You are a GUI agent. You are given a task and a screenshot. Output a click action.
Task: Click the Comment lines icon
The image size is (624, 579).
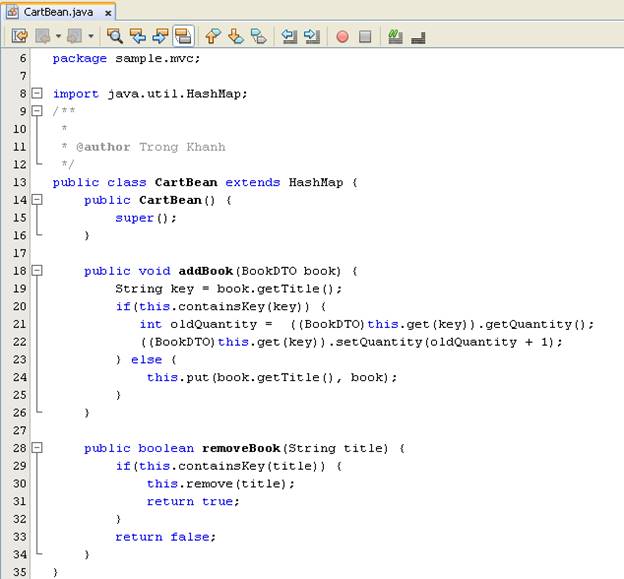pos(395,36)
